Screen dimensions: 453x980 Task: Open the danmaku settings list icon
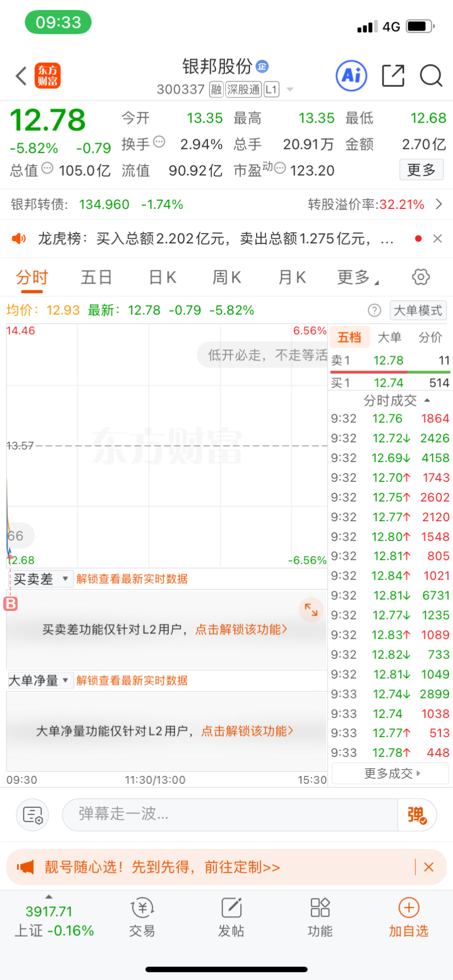33,815
